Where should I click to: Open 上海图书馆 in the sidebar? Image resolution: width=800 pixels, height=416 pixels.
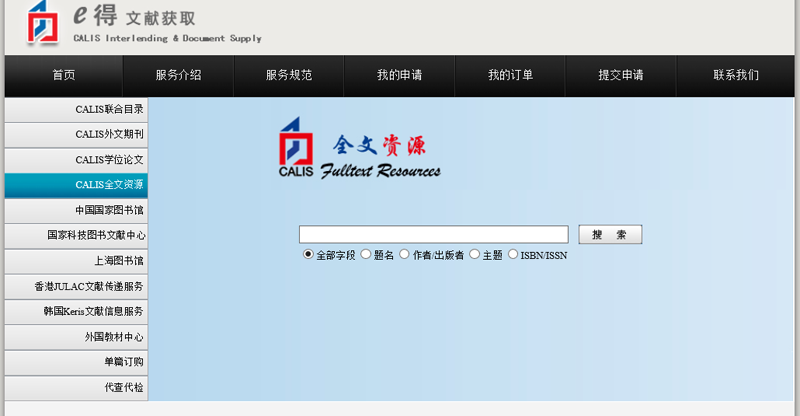point(76,261)
